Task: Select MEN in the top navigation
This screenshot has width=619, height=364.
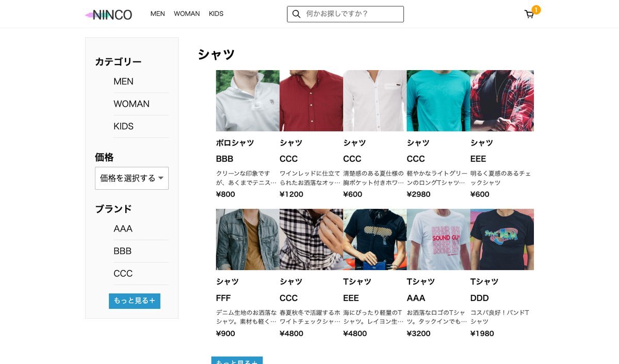Action: point(157,14)
